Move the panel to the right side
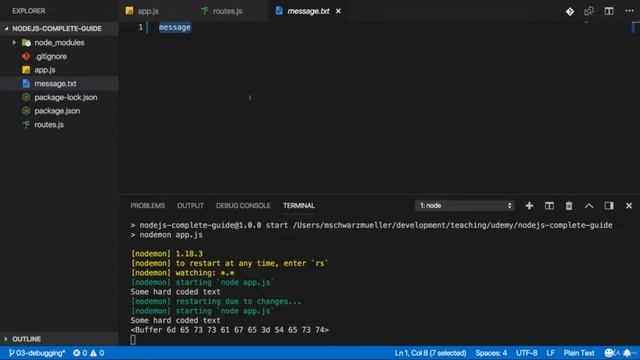 tap(609, 206)
